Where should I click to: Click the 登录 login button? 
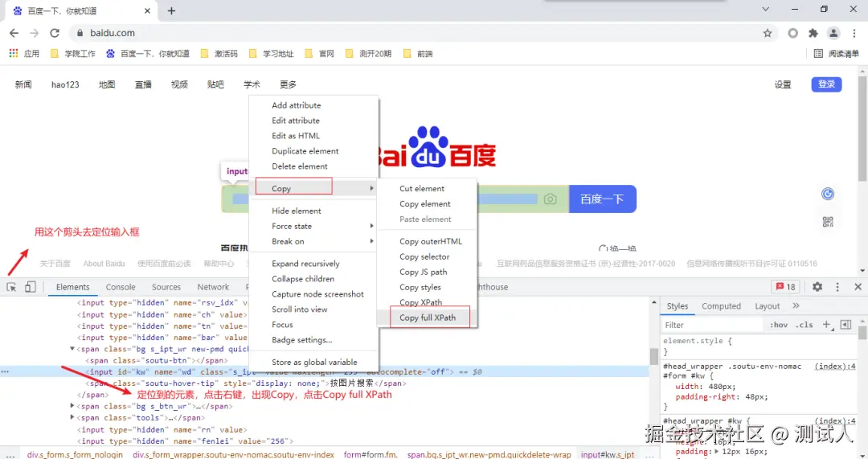[x=826, y=84]
